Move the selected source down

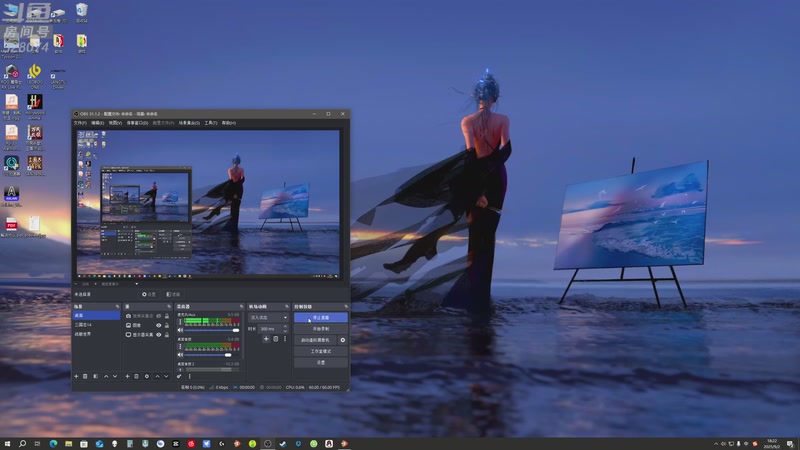pyautogui.click(x=166, y=377)
